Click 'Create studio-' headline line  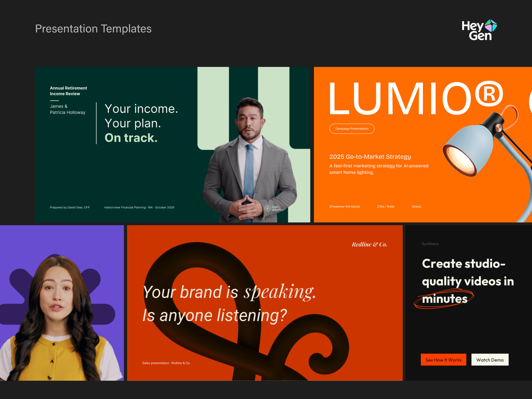click(464, 264)
